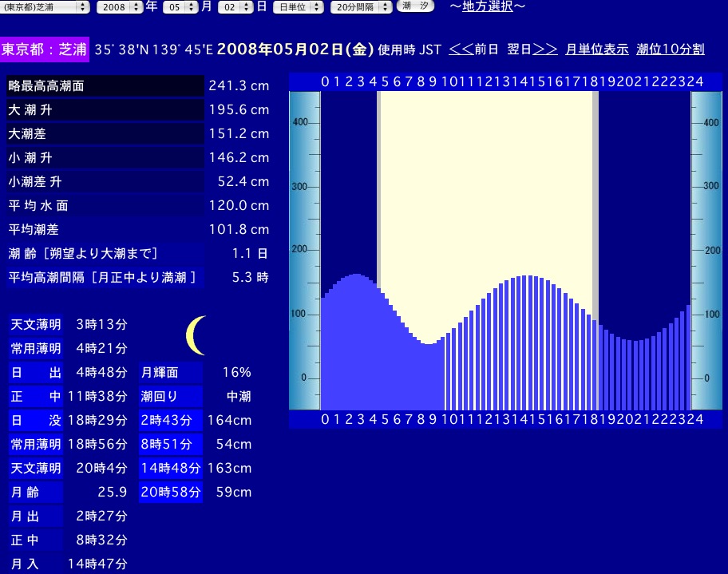Viewport: 728px width, 574px height.
Task: Select the 54cm tide height
Action: [x=234, y=445]
